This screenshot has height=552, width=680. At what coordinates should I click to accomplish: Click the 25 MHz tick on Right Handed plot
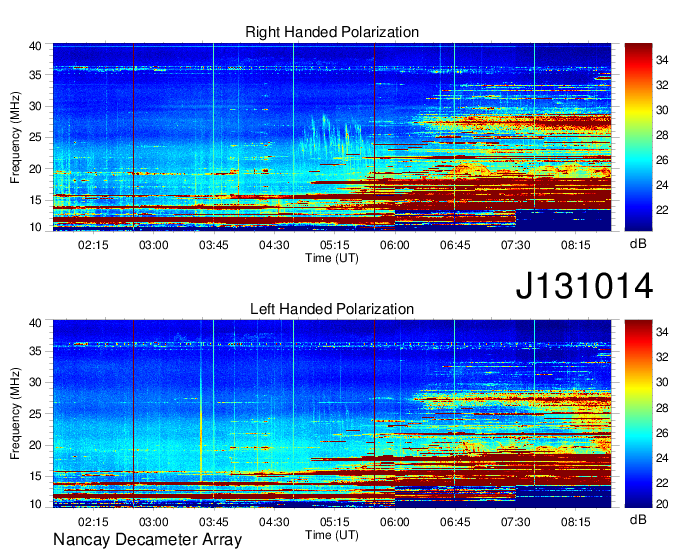(x=35, y=138)
